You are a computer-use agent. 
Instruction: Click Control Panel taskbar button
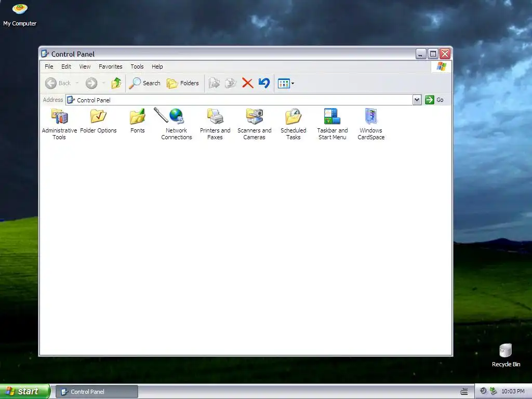point(97,392)
